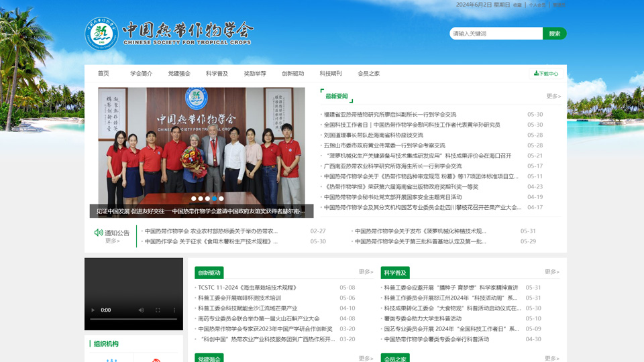This screenshot has height=362, width=644.
Task: Click 更多 in the 会员之家 section
Action: click(552, 358)
